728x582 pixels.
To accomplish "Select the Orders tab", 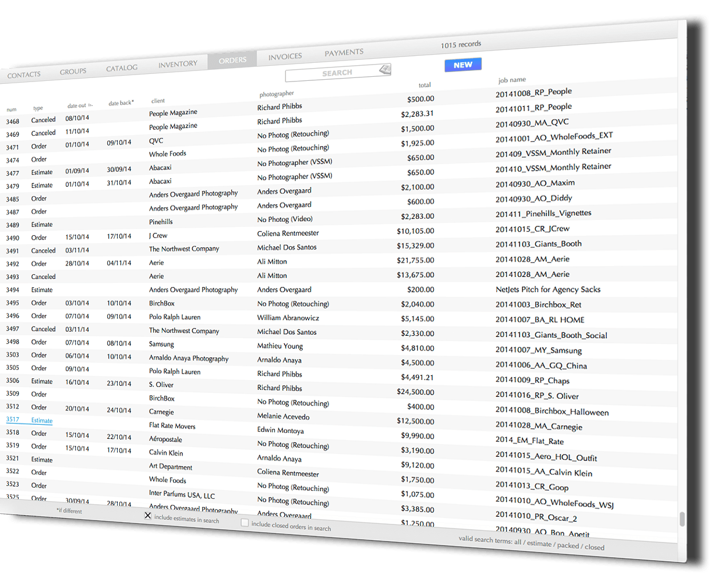I will 232,60.
